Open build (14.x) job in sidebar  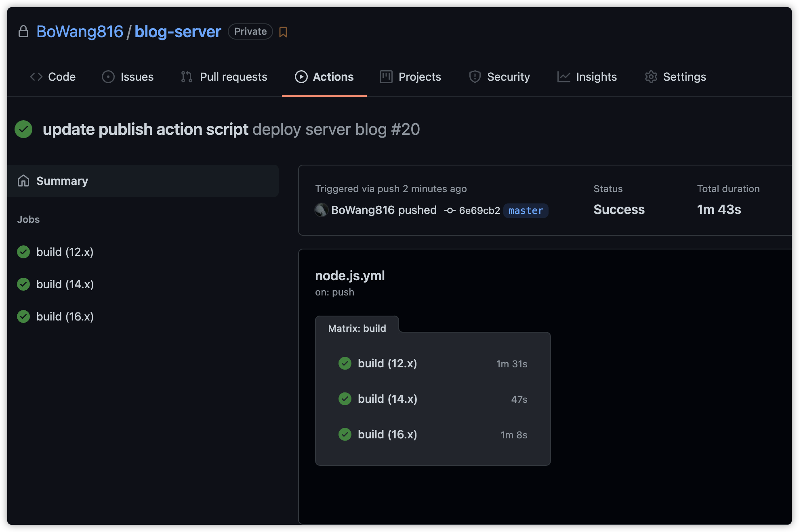point(65,284)
